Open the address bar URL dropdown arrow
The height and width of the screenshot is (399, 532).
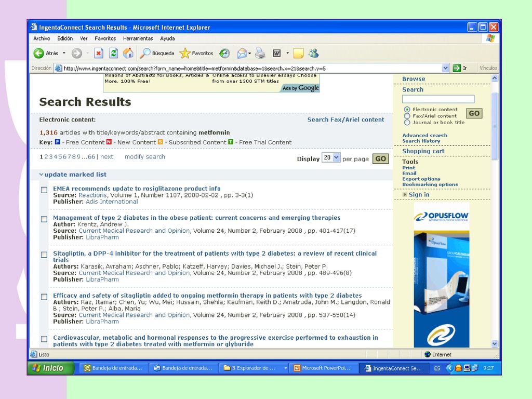[445, 68]
